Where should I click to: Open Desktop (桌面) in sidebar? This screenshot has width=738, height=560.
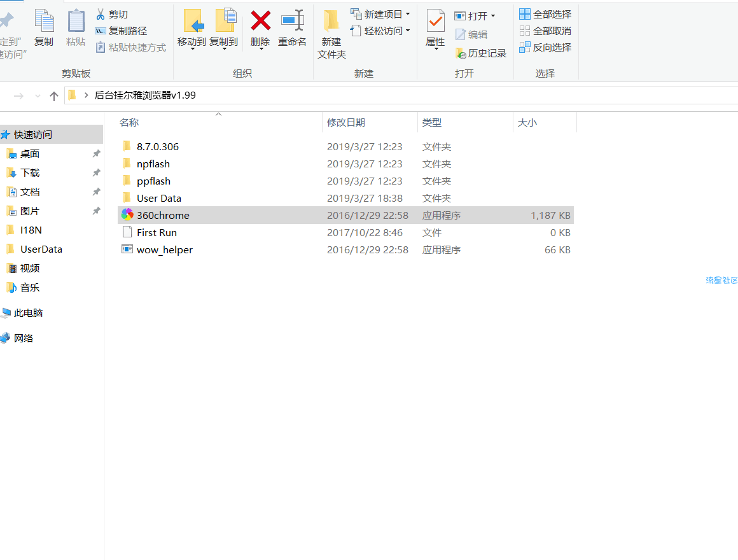click(x=30, y=154)
